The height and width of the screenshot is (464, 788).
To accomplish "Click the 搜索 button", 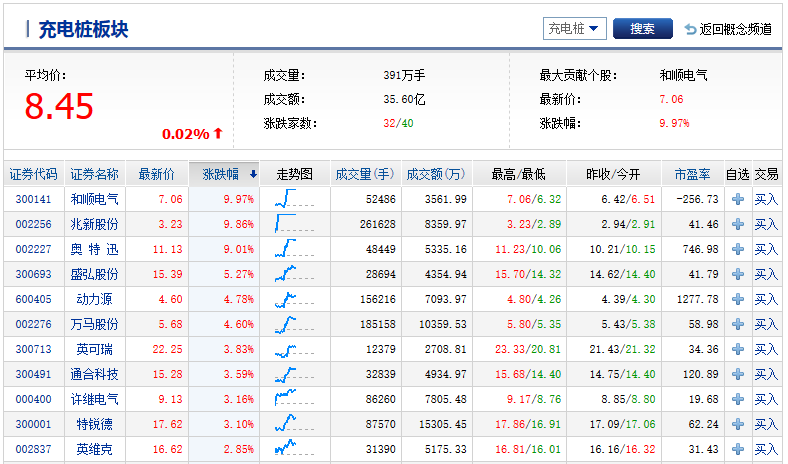I will pyautogui.click(x=642, y=29).
